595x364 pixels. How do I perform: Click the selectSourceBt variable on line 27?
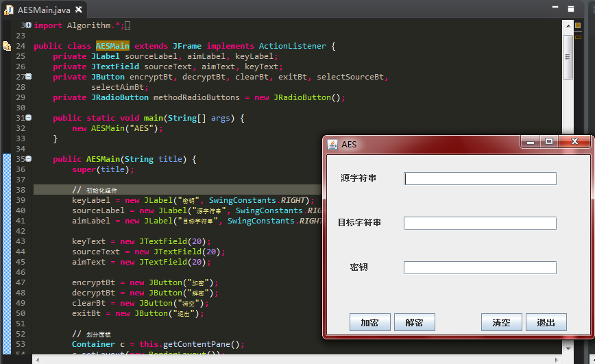coord(350,77)
